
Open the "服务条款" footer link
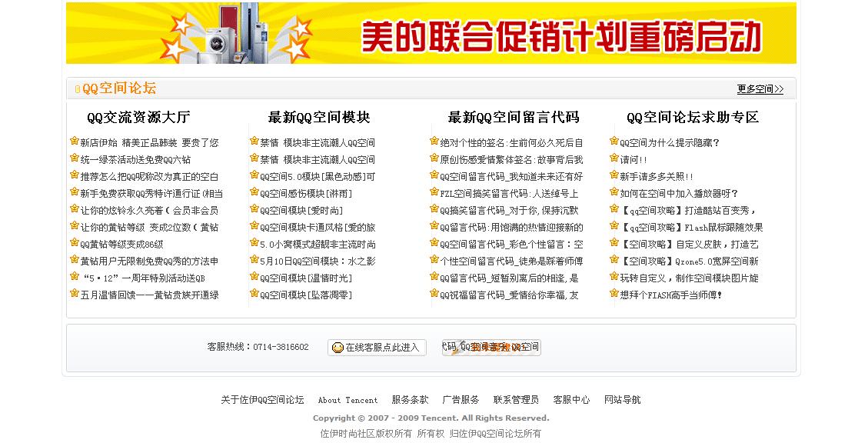coord(411,400)
